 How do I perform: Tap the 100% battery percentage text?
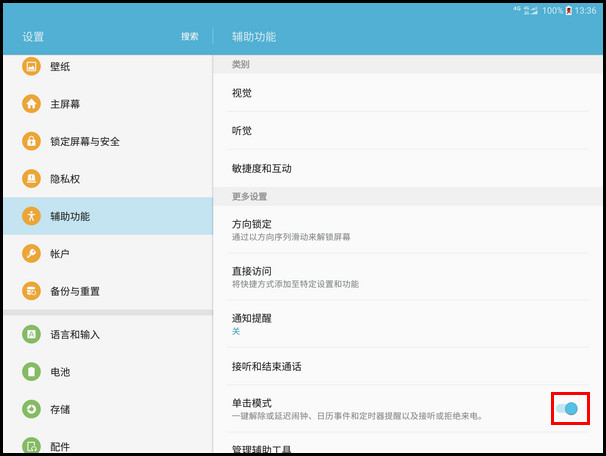[552, 11]
